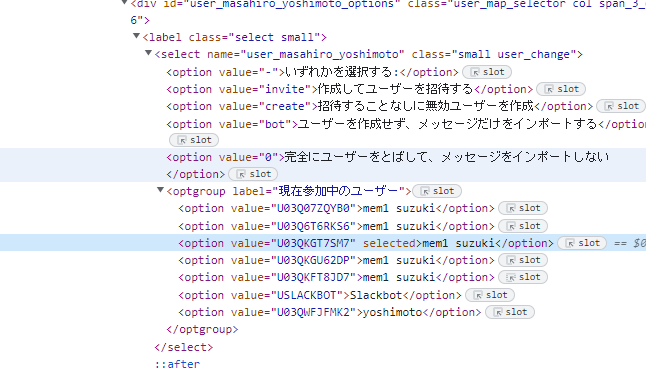This screenshot has width=646, height=372.
Task: Click slot badge of option value create
Action: [x=621, y=106]
